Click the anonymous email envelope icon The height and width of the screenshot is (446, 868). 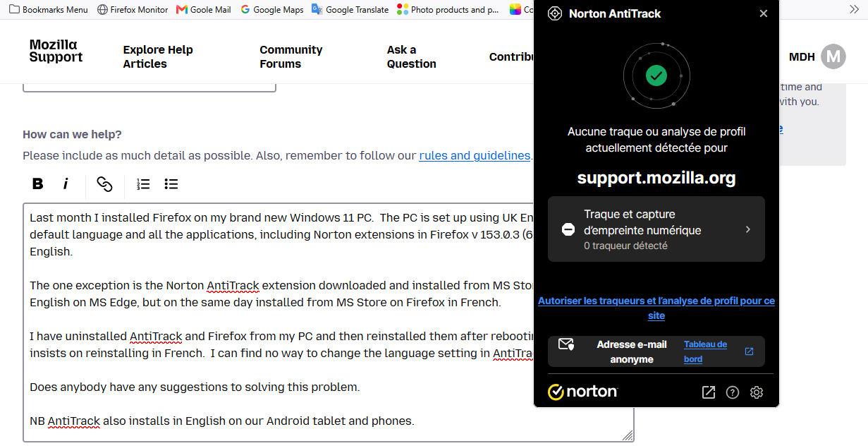coord(566,344)
